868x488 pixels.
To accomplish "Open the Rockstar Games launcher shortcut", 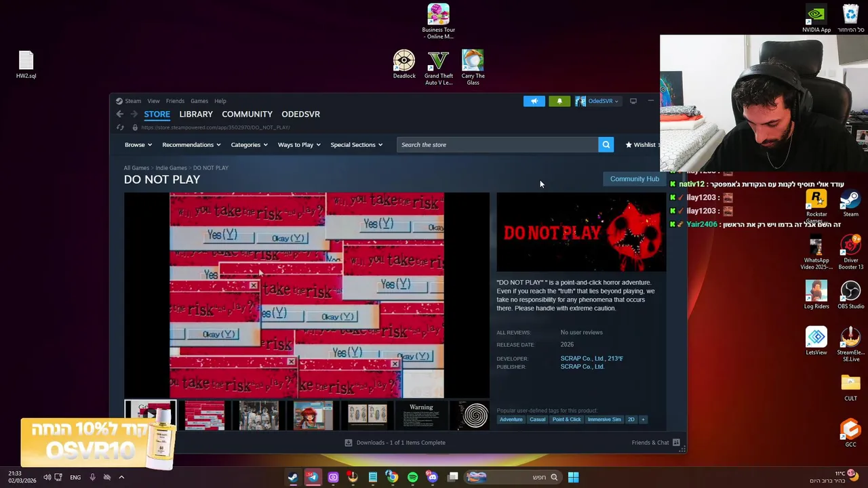I will click(816, 206).
